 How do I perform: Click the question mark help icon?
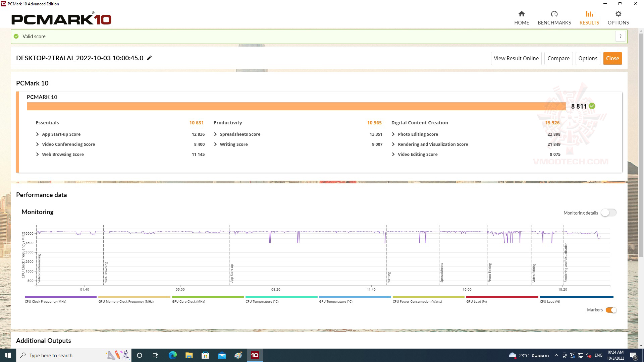[x=621, y=36]
